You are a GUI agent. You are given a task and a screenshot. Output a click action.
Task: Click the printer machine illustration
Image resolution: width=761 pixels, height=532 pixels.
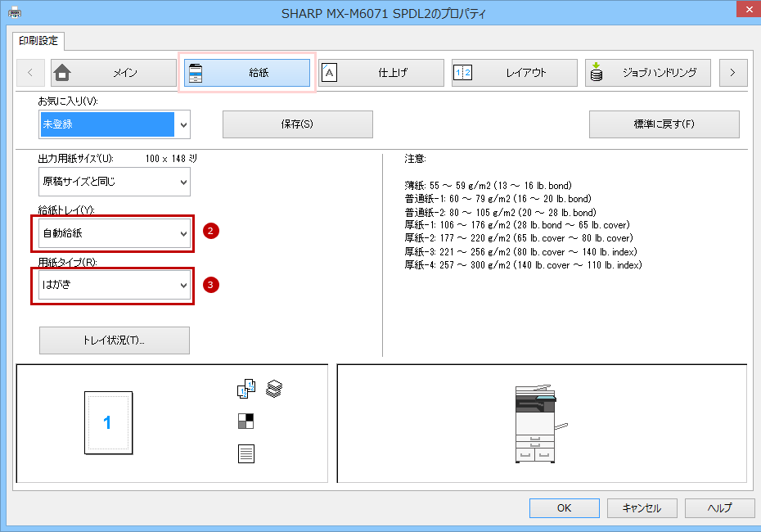click(541, 424)
